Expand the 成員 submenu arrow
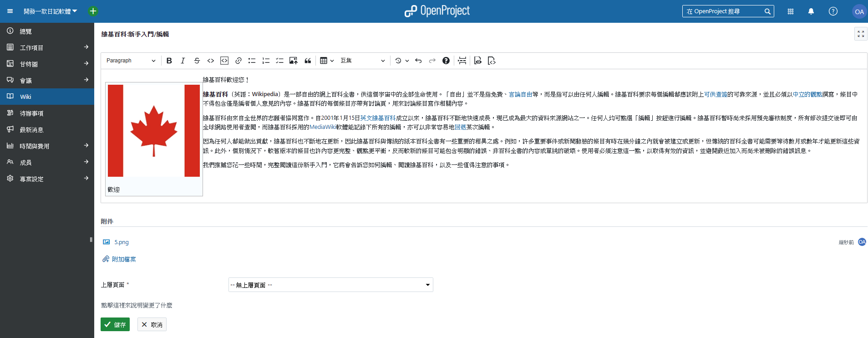Screen dimensions: 868x338 (x=86, y=162)
